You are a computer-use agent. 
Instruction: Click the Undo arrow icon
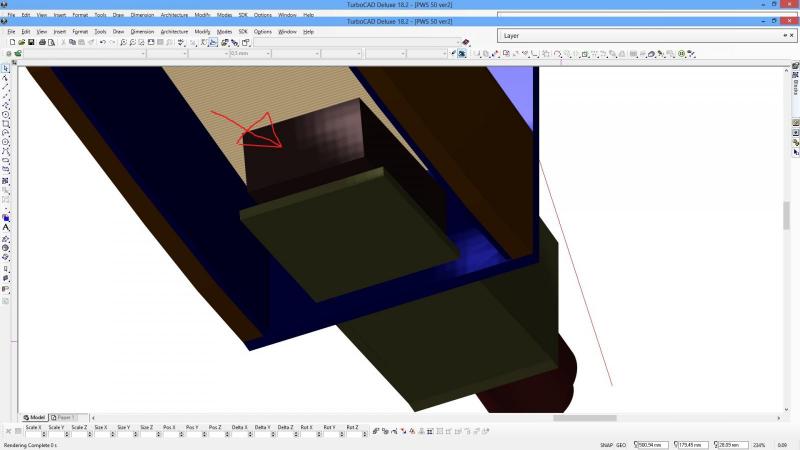(103, 42)
